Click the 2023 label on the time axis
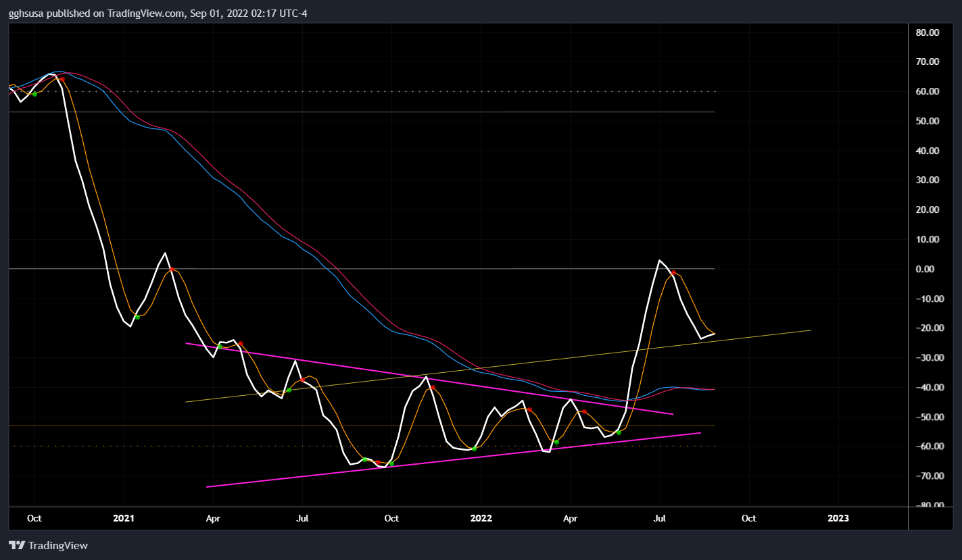The image size is (962, 560). [838, 518]
